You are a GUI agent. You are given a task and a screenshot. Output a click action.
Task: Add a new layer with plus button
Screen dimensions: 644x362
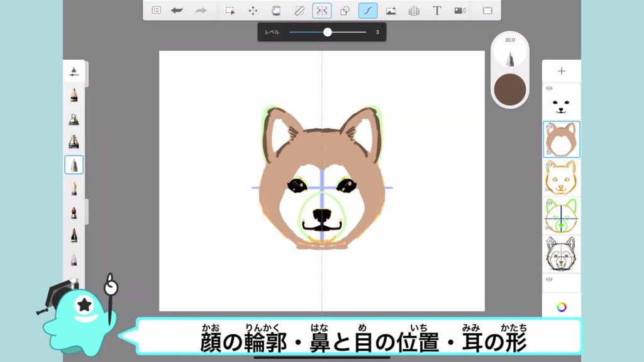point(561,71)
